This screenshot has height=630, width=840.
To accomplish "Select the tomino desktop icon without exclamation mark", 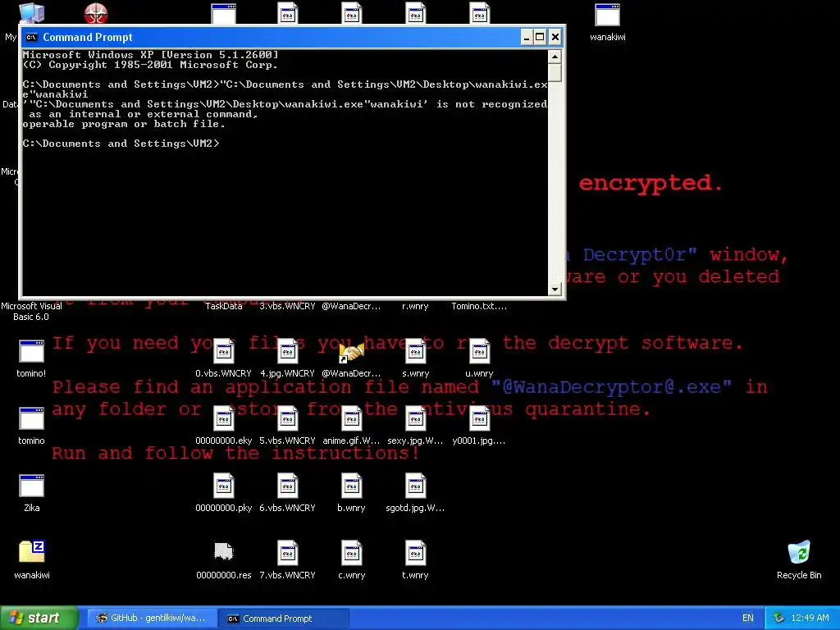I will 32,418.
